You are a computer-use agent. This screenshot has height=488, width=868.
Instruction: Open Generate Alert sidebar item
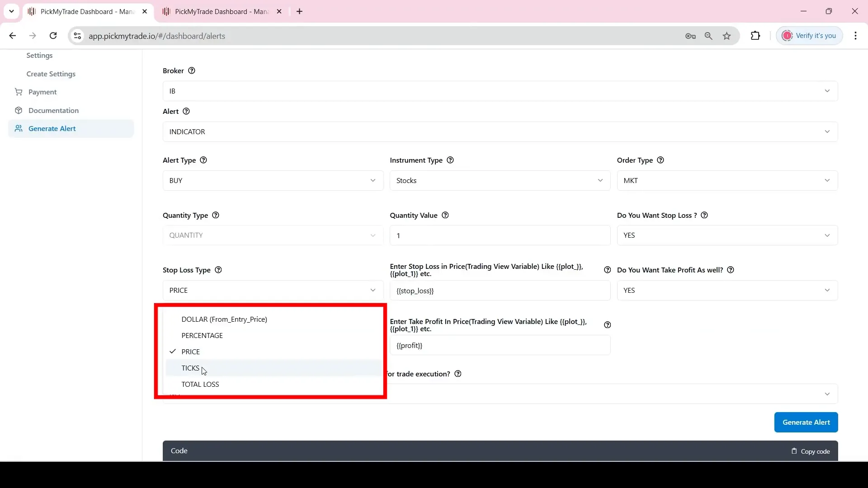click(x=71, y=129)
